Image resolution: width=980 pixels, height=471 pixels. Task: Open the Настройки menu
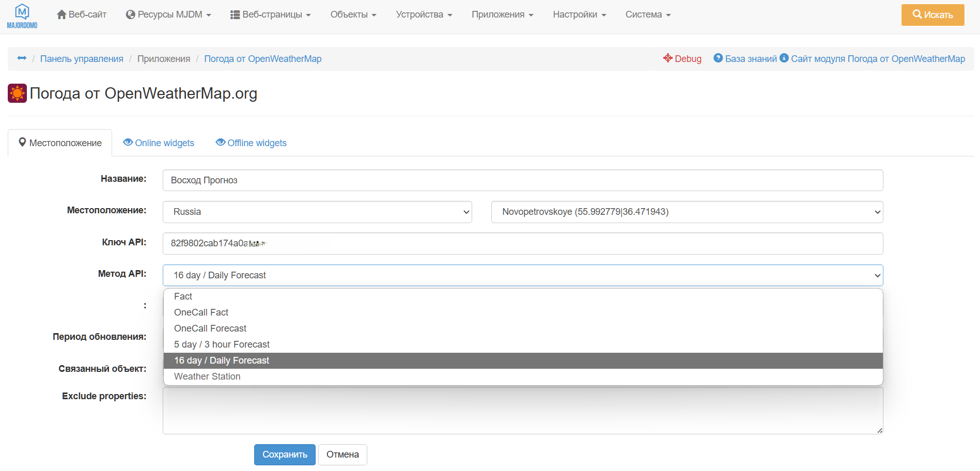(x=579, y=15)
